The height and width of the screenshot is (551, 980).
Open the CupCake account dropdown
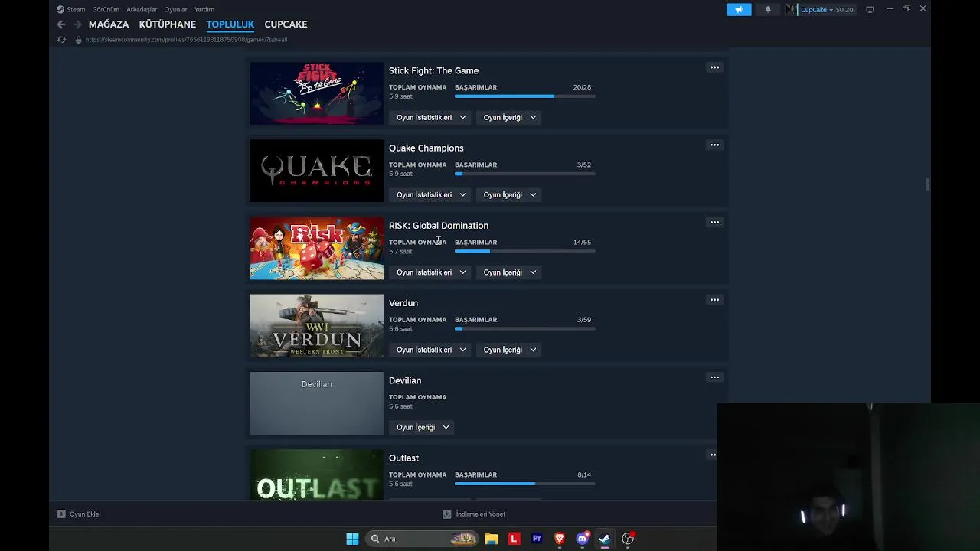[x=816, y=10]
